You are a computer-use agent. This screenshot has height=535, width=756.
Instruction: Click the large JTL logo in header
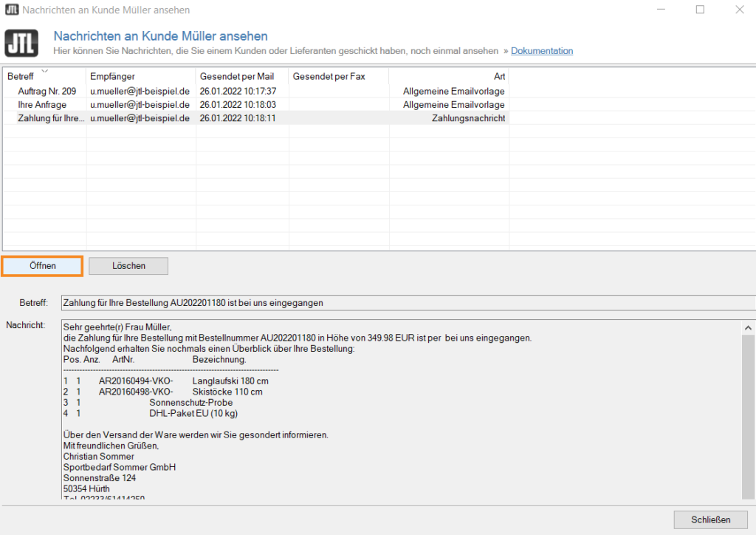[22, 43]
